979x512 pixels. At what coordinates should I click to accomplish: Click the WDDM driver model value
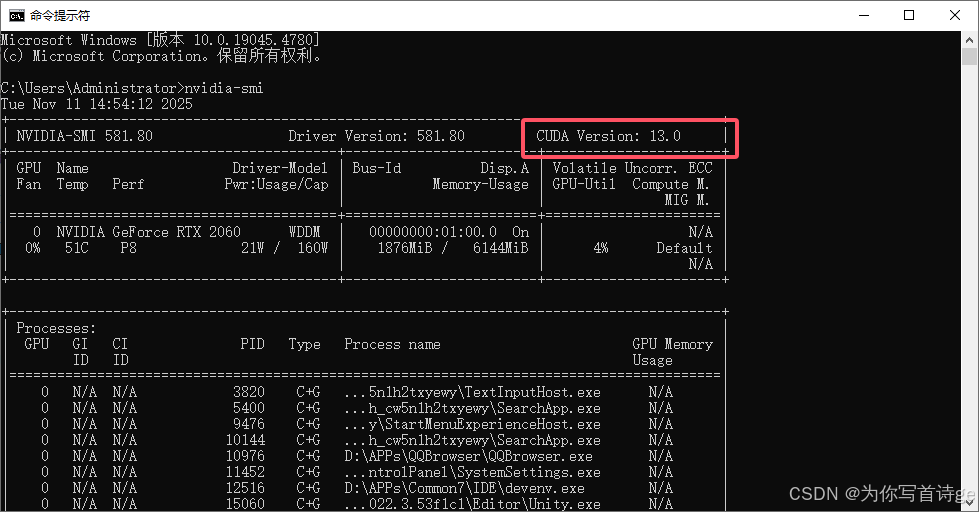[x=305, y=232]
